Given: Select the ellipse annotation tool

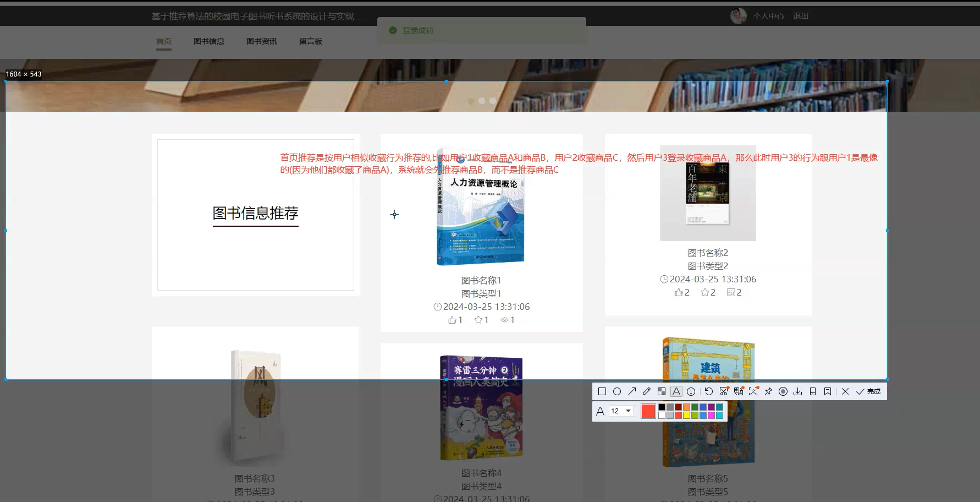Looking at the screenshot, I should pos(617,391).
